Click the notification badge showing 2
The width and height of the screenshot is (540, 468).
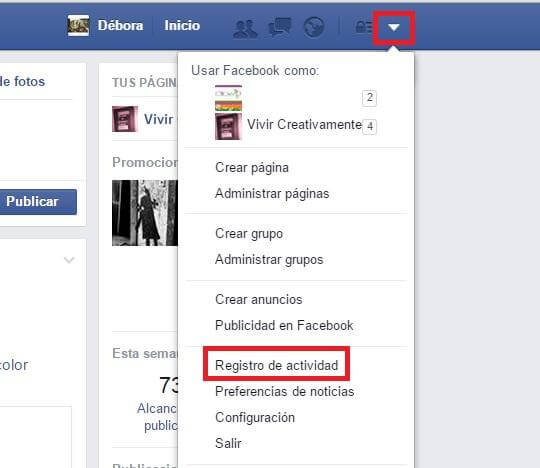pos(369,98)
